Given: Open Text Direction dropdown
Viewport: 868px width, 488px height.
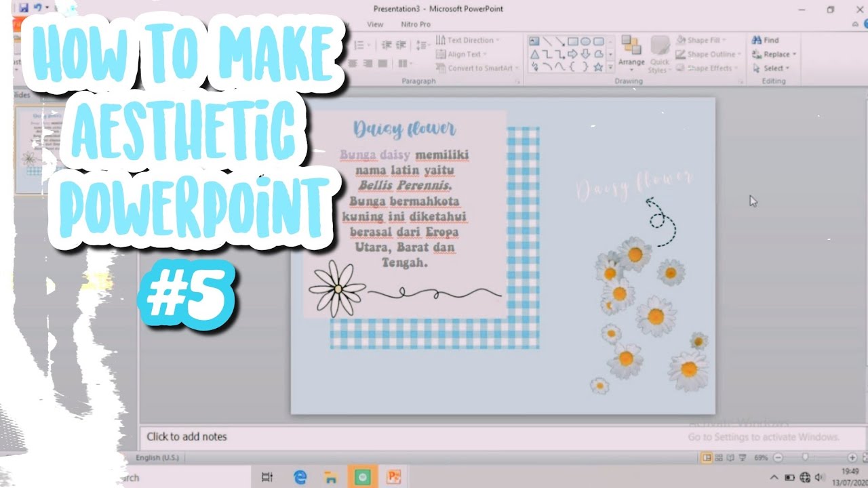Looking at the screenshot, I should (468, 40).
